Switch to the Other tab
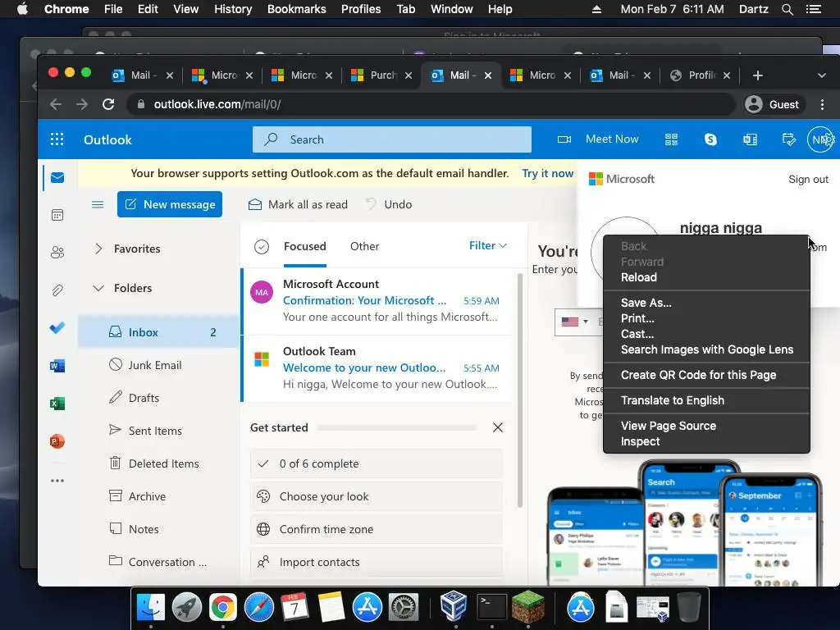The image size is (840, 630). click(364, 246)
